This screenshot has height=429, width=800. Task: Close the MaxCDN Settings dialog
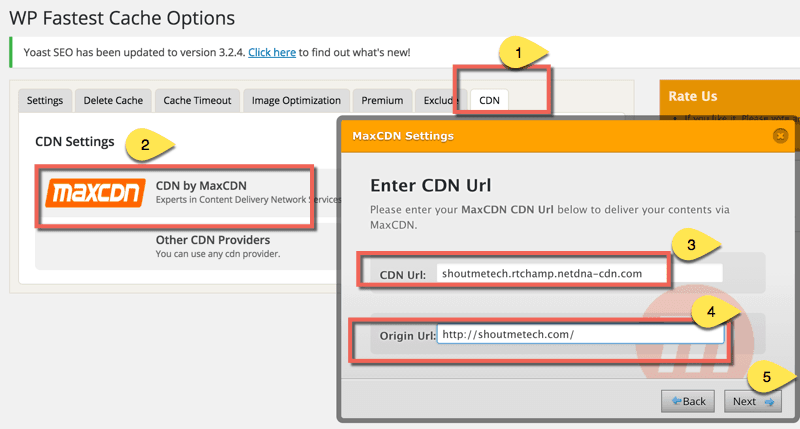click(780, 136)
